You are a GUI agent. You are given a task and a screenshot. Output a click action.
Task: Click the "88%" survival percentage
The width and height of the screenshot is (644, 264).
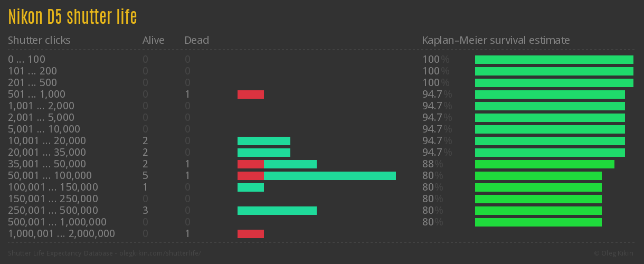point(432,164)
